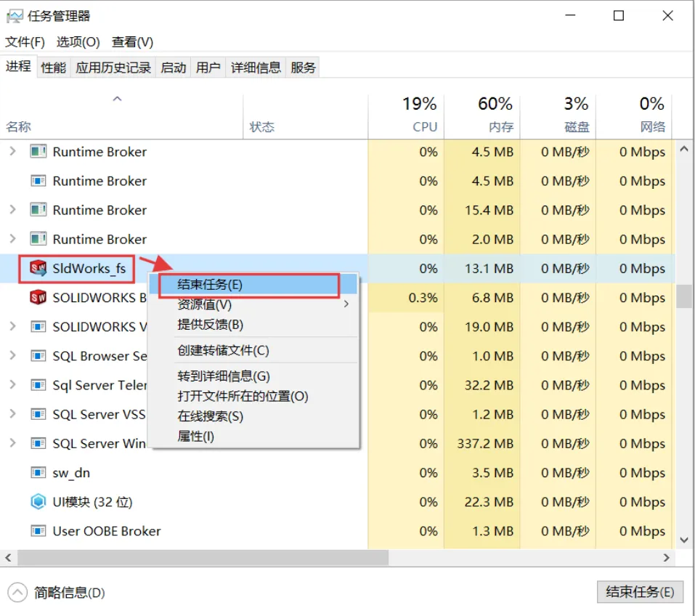This screenshot has height=616, width=695.
Task: Click the SldWorks_fs process icon
Action: point(38,268)
